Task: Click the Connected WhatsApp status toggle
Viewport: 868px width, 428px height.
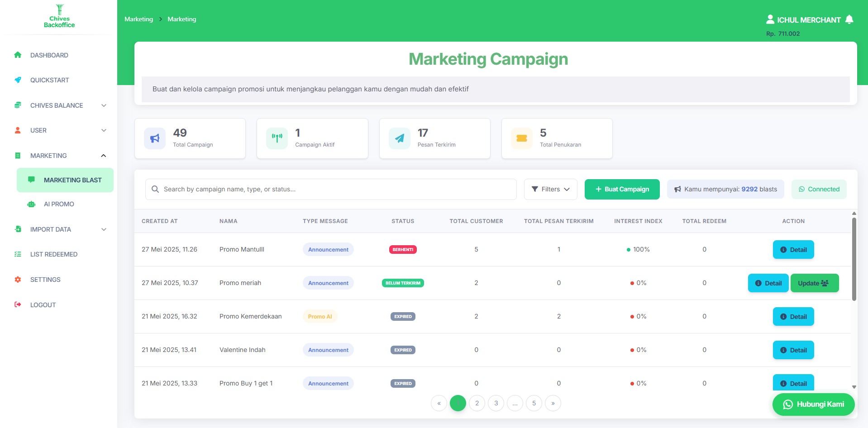Action: (x=819, y=189)
